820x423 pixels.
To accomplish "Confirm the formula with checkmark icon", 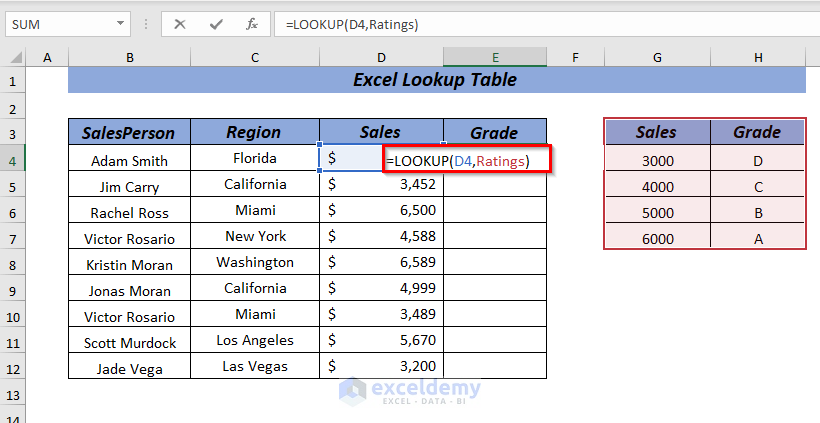I will pyautogui.click(x=215, y=24).
